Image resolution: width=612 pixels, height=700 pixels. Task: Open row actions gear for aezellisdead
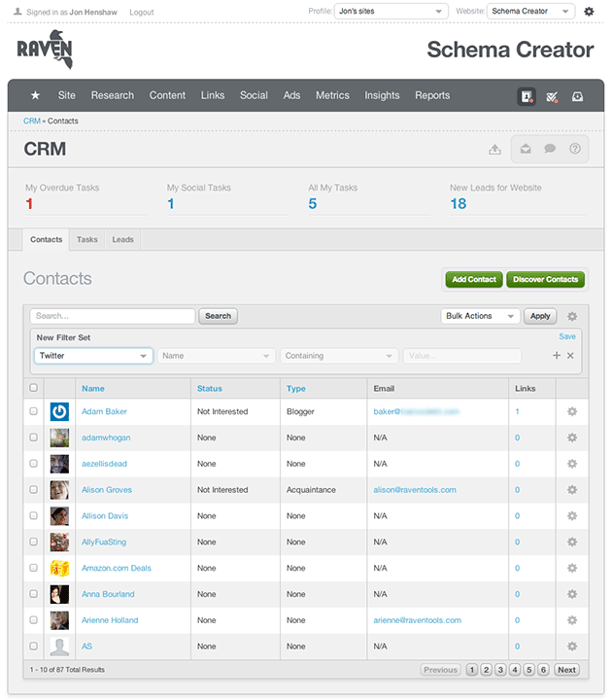point(572,464)
